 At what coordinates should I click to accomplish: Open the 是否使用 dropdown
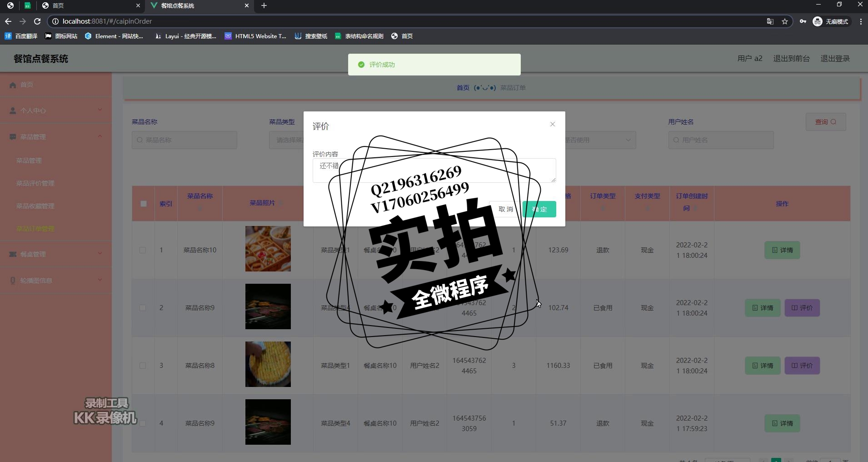coord(600,140)
